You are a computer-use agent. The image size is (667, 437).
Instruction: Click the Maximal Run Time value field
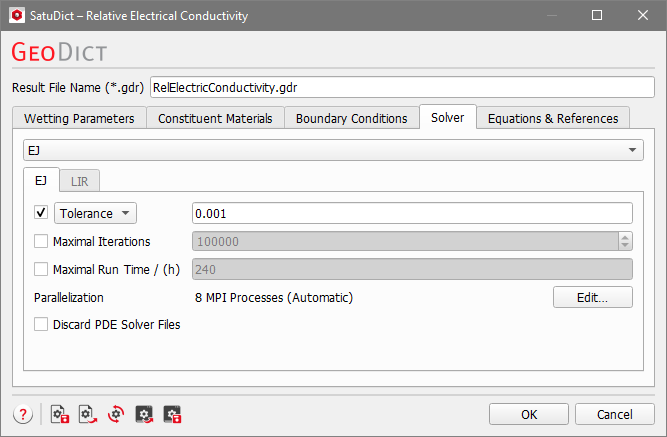click(412, 269)
